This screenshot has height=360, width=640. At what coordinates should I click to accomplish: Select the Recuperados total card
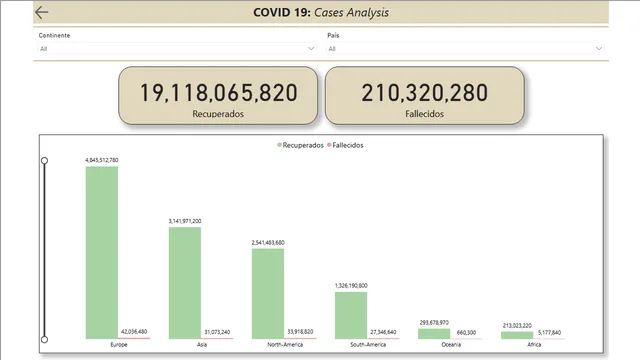(218, 96)
